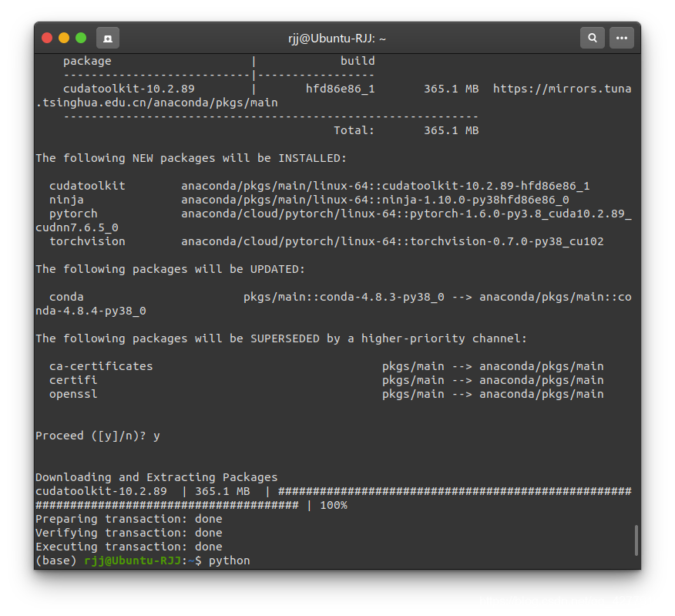This screenshot has width=675, height=616.
Task: Click the 'hfd86e86_1' build string in table
Action: [340, 89]
